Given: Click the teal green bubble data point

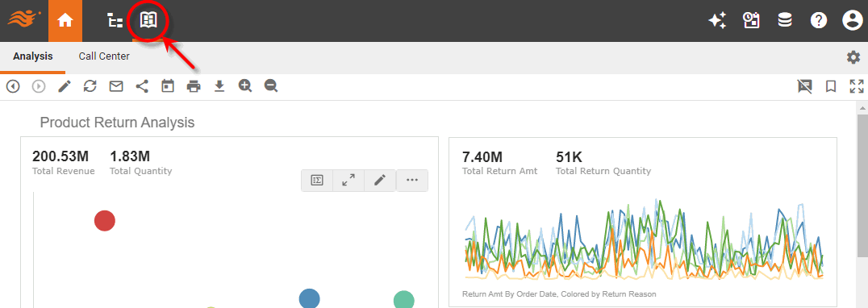Looking at the screenshot, I should click(404, 300).
